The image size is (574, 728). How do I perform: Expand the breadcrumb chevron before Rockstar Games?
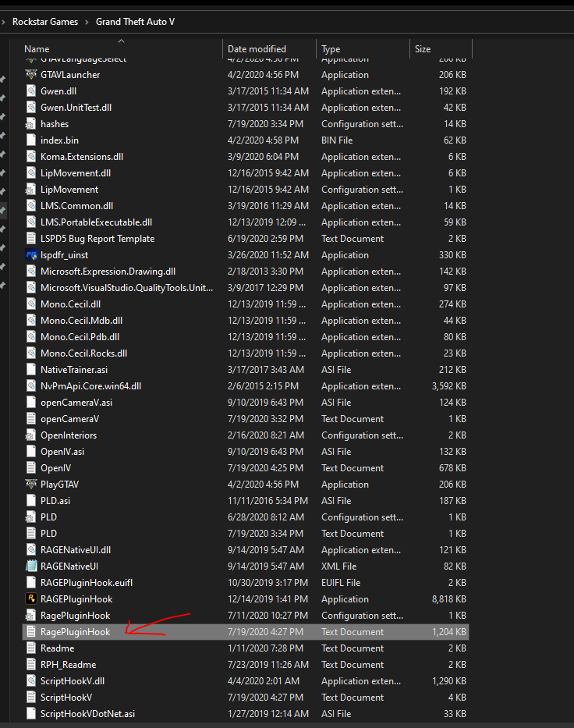3,22
